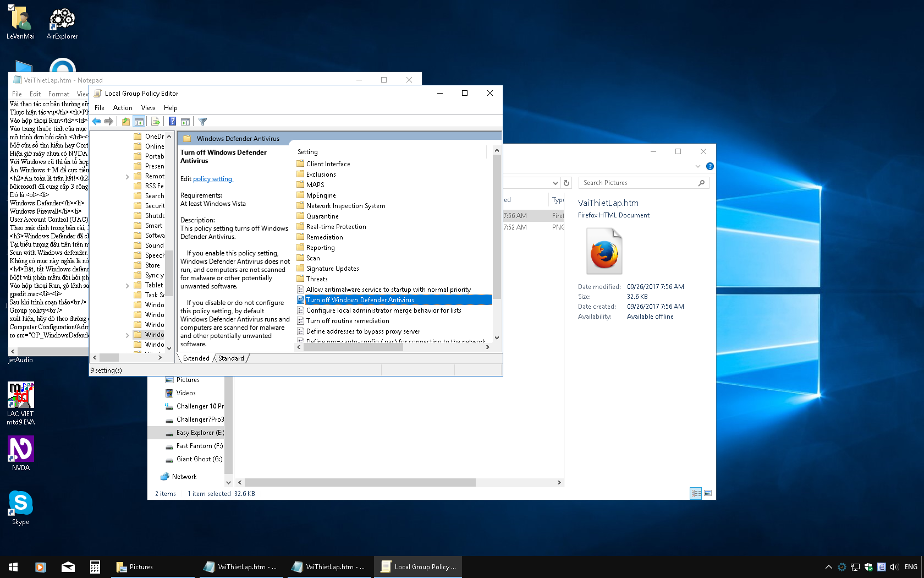The image size is (924, 578).
Task: Select the Export List toolbar icon
Action: pyautogui.click(x=155, y=121)
